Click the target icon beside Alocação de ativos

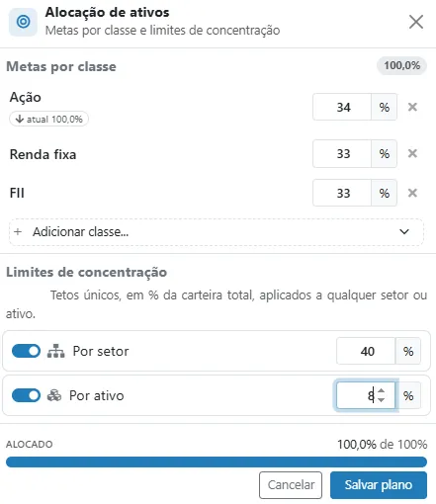pyautogui.click(x=23, y=22)
